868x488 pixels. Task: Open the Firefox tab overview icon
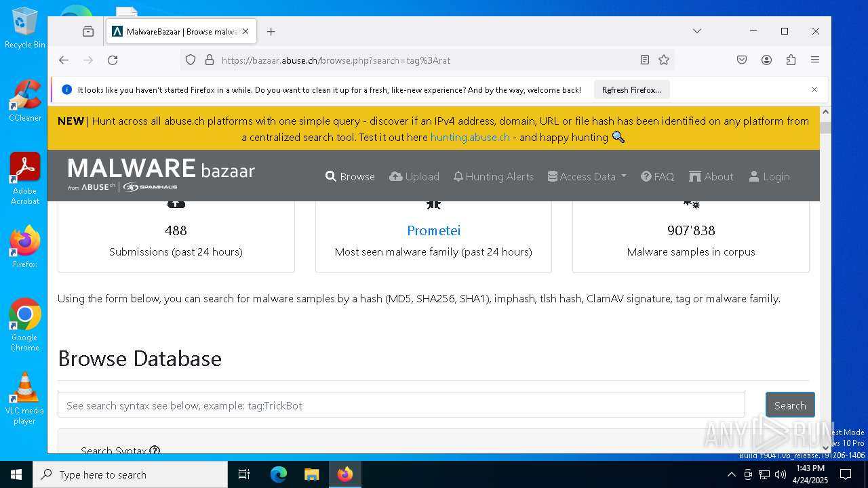[88, 31]
